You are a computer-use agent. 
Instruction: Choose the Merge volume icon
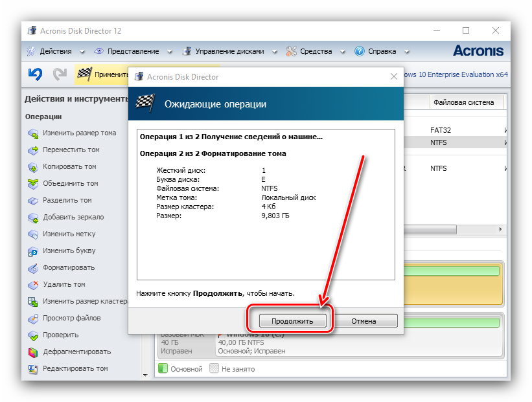pyautogui.click(x=33, y=184)
